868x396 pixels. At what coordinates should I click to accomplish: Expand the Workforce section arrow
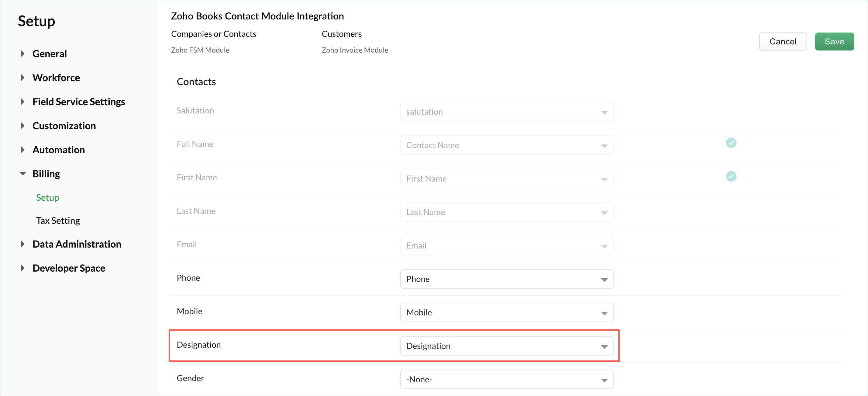coord(22,78)
